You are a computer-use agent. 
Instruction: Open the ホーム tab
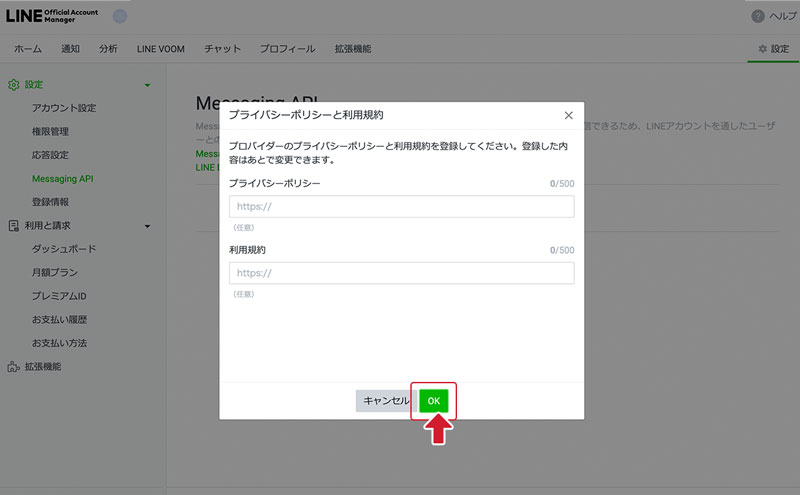28,49
